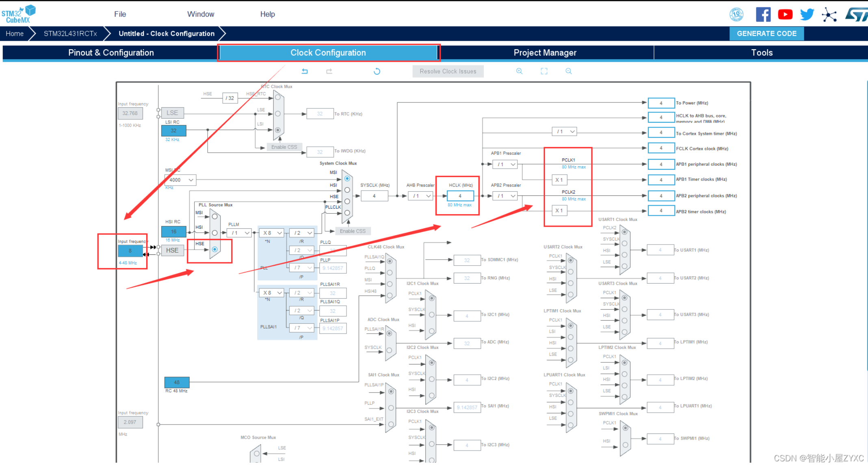Viewport: 868px width, 466px height.
Task: Zoom out of the clock diagram
Action: click(569, 71)
